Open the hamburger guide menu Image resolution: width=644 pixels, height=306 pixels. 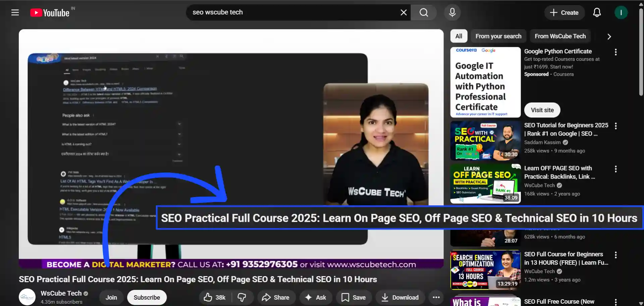(x=15, y=13)
